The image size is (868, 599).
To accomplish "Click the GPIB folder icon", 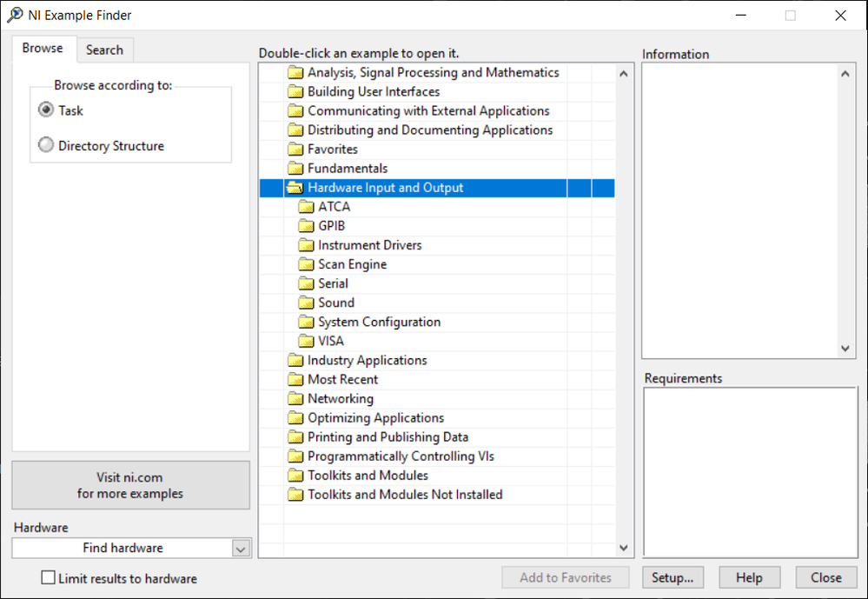I will tap(306, 226).
